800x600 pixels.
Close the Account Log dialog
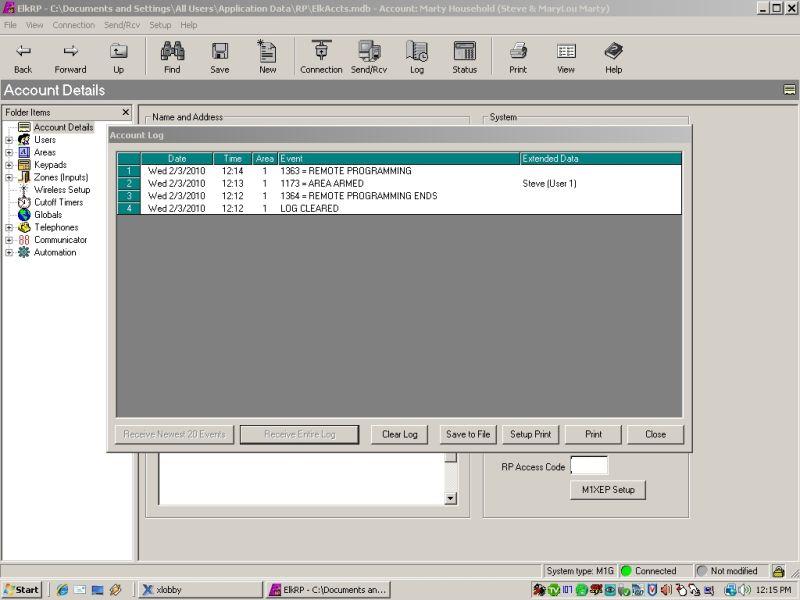coord(656,435)
